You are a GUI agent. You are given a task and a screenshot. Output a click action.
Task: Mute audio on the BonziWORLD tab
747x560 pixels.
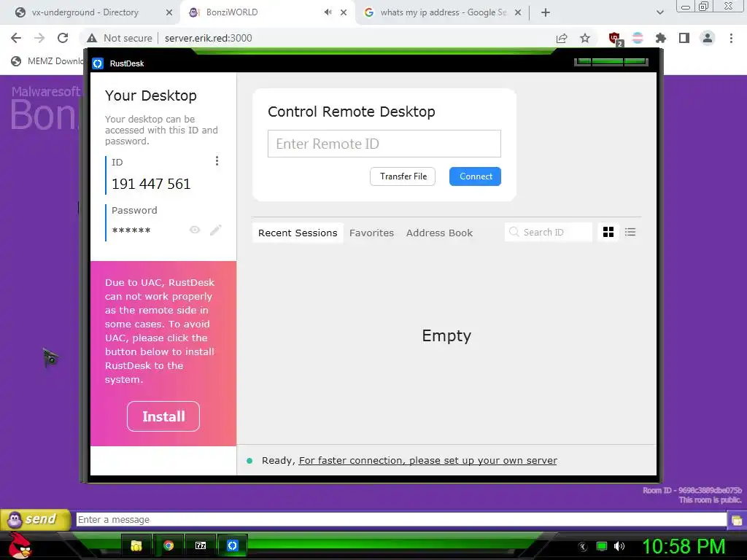coord(328,12)
